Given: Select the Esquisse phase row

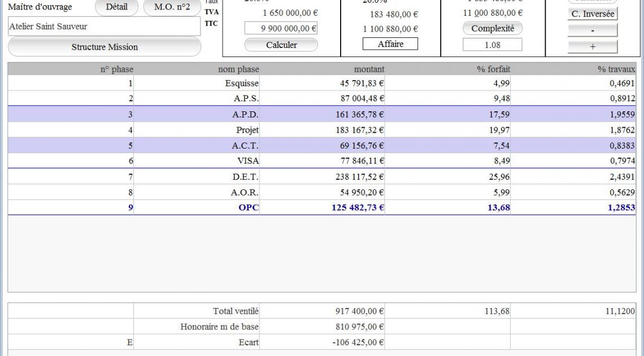Looking at the screenshot, I should [321, 84].
